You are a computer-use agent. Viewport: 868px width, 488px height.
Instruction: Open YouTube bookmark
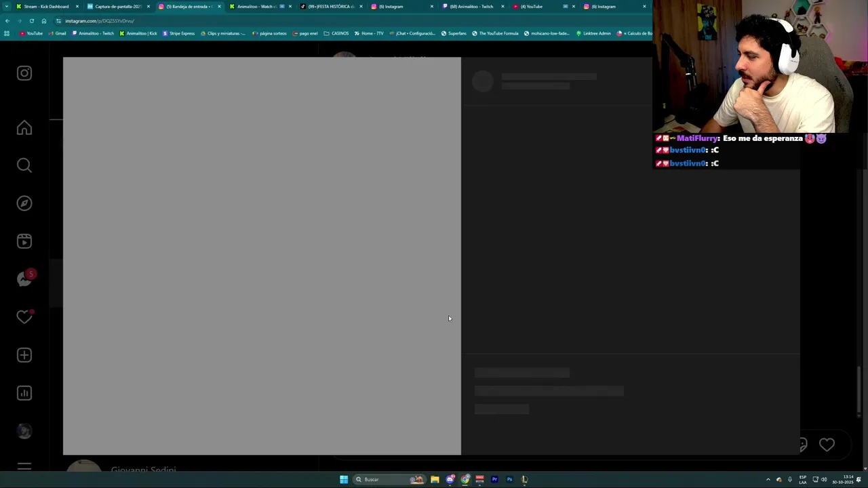(31, 33)
